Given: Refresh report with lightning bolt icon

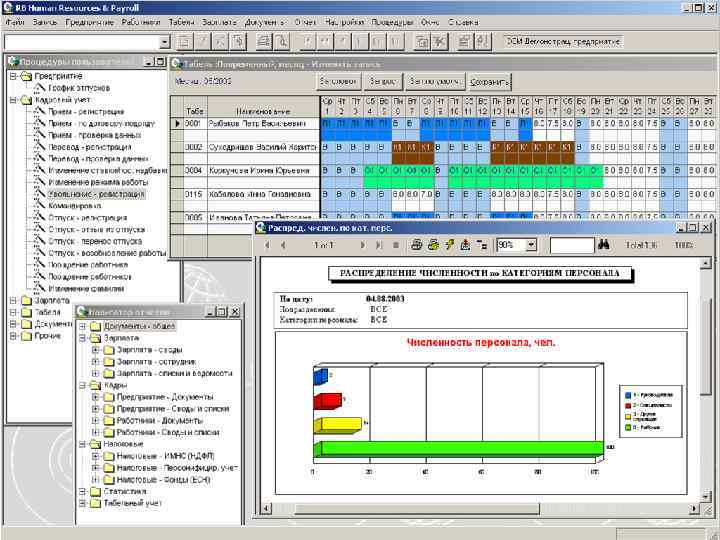Looking at the screenshot, I should click(450, 245).
